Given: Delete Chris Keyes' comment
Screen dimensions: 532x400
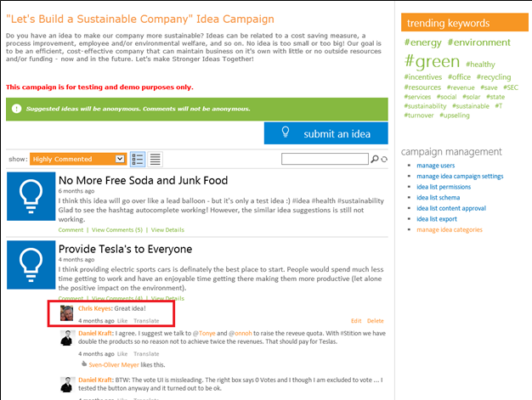Looking at the screenshot, I should point(375,321).
